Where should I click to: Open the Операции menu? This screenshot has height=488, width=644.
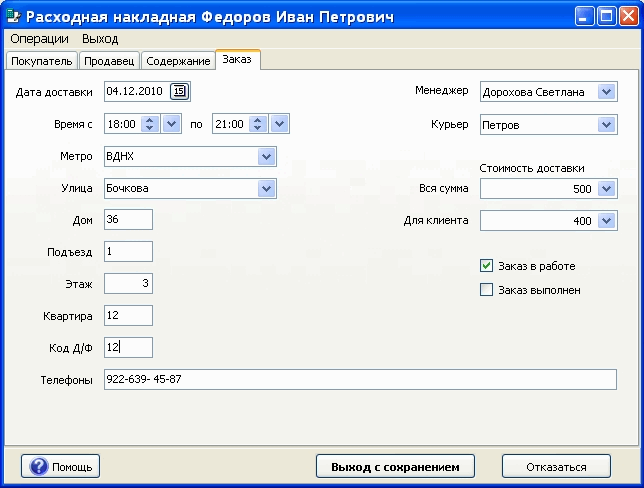pos(39,39)
